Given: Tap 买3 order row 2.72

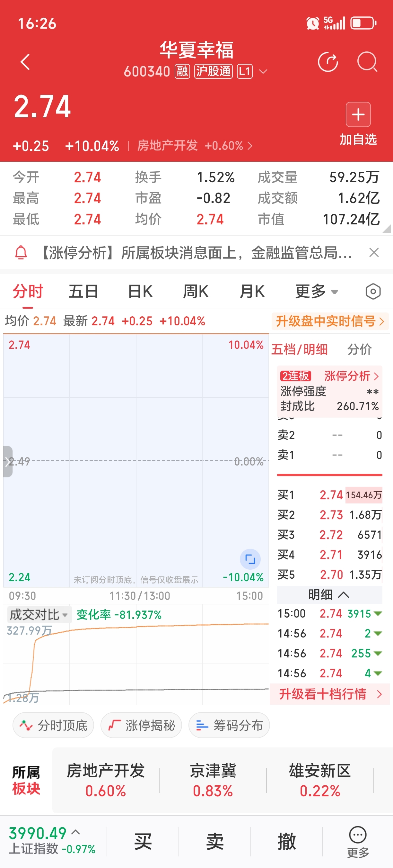Looking at the screenshot, I should point(329,535).
